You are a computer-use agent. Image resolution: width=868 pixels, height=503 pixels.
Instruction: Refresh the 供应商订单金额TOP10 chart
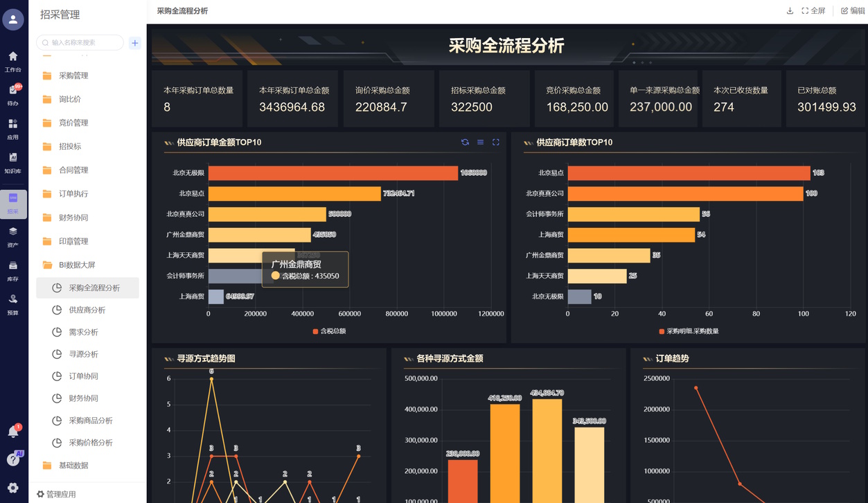[465, 142]
